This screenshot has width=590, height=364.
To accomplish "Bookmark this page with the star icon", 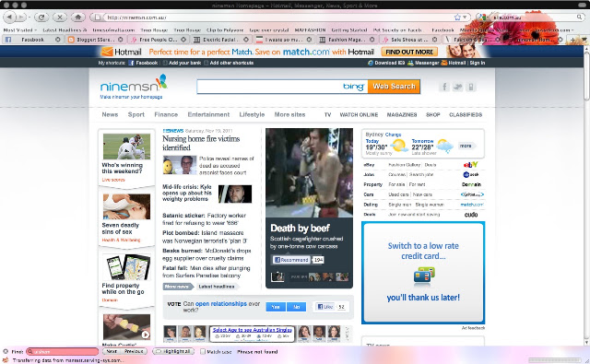I will 457,18.
